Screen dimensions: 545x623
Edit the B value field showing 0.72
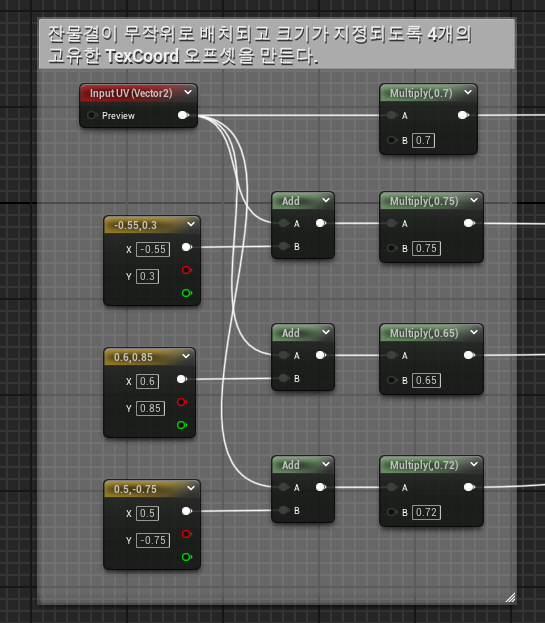(426, 512)
